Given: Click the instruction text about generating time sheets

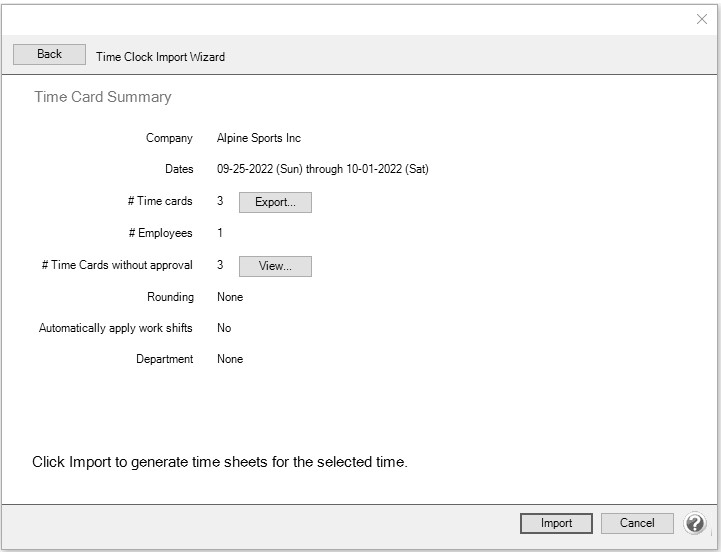Looking at the screenshot, I should coord(220,462).
